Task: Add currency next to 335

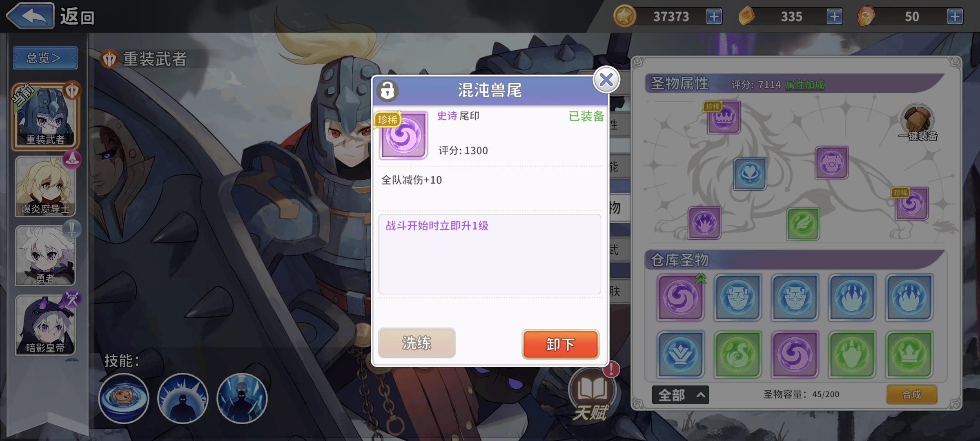Action: click(834, 17)
